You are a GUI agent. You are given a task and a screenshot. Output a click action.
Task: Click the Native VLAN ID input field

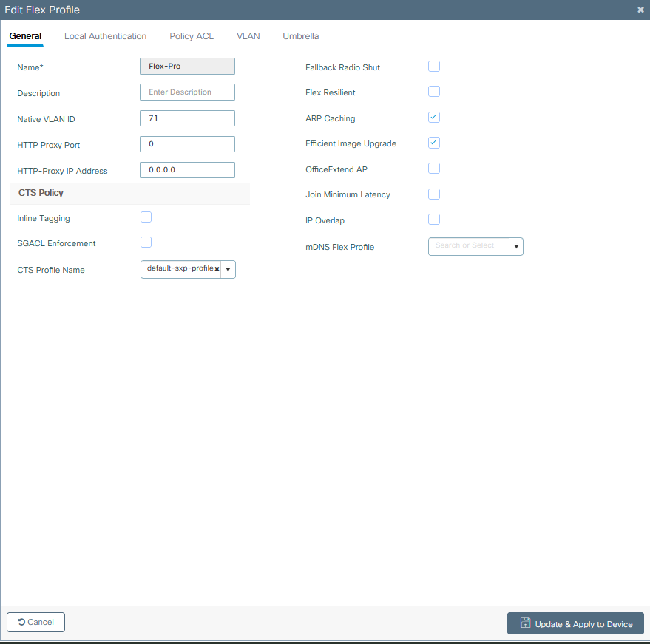click(186, 118)
